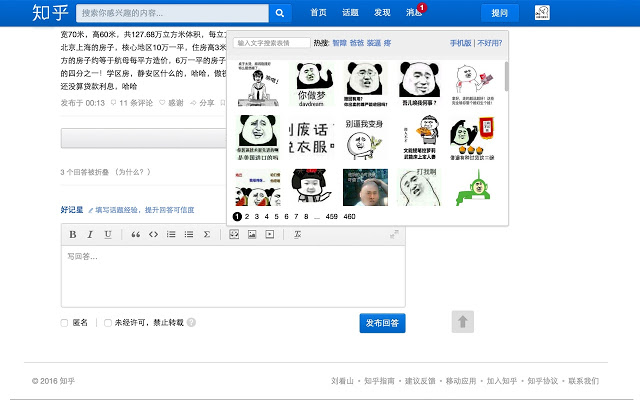Open the 首页 home tab

point(318,13)
